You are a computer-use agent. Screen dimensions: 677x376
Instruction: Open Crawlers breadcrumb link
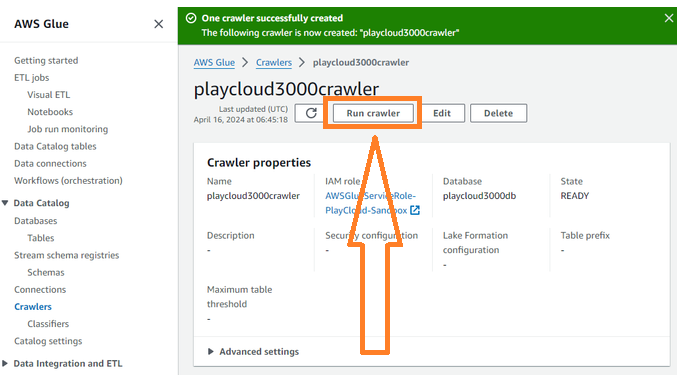[274, 63]
